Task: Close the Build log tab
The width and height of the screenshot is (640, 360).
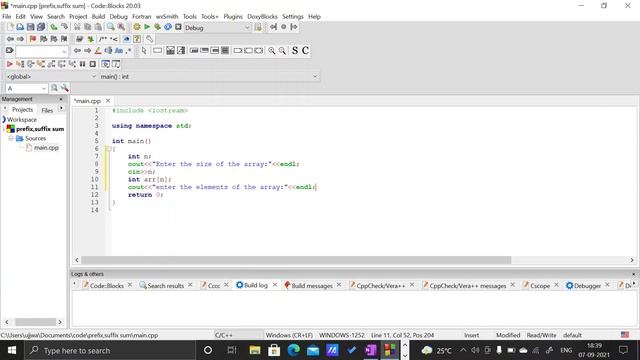Action: click(x=275, y=284)
